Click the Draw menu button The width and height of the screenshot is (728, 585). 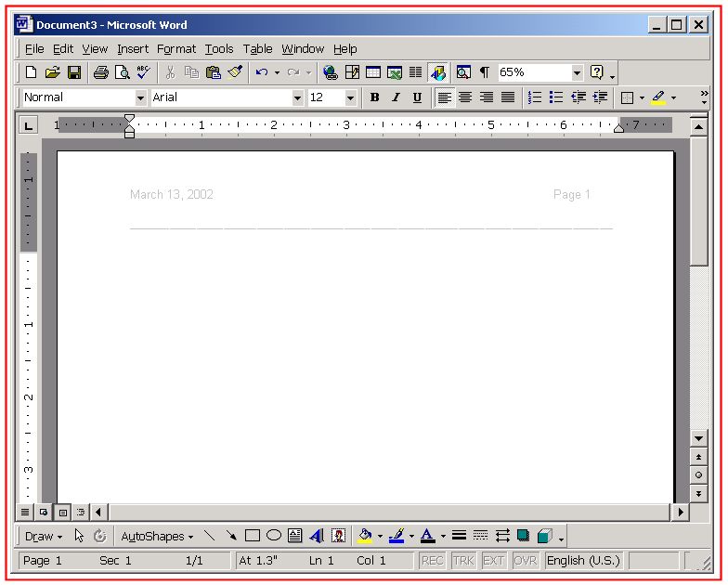point(43,536)
